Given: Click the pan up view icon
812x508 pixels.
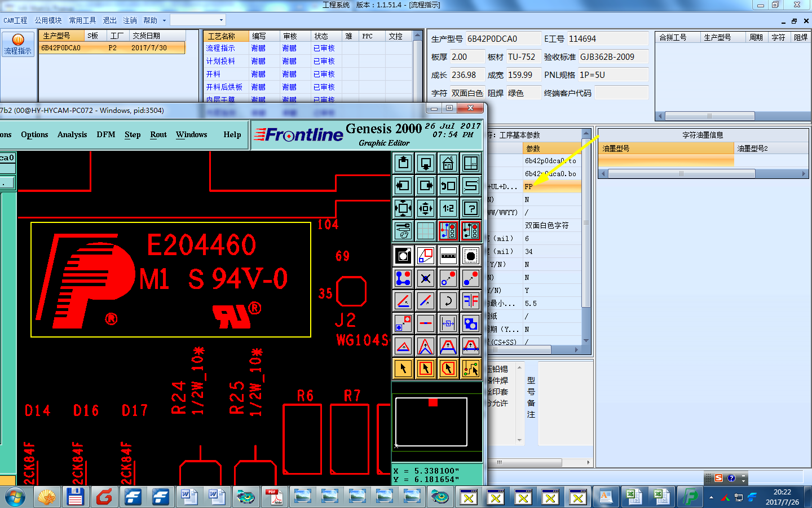Looking at the screenshot, I should click(x=403, y=163).
